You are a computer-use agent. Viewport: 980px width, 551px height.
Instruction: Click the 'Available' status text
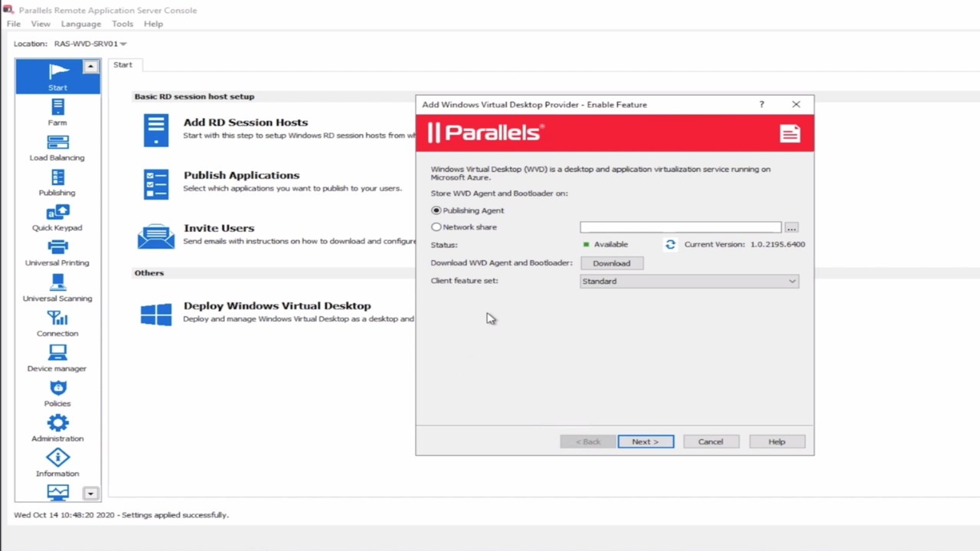pyautogui.click(x=611, y=244)
